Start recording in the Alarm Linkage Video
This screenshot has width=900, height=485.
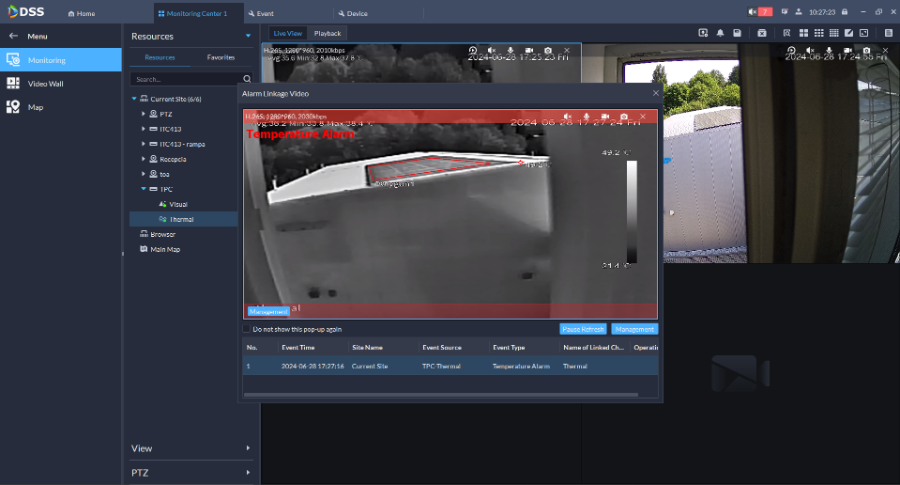click(x=606, y=117)
